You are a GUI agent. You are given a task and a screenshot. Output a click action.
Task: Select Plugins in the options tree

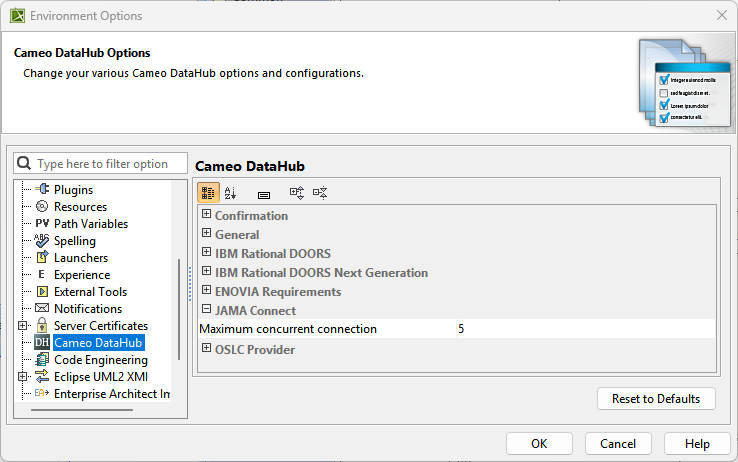pyautogui.click(x=73, y=190)
